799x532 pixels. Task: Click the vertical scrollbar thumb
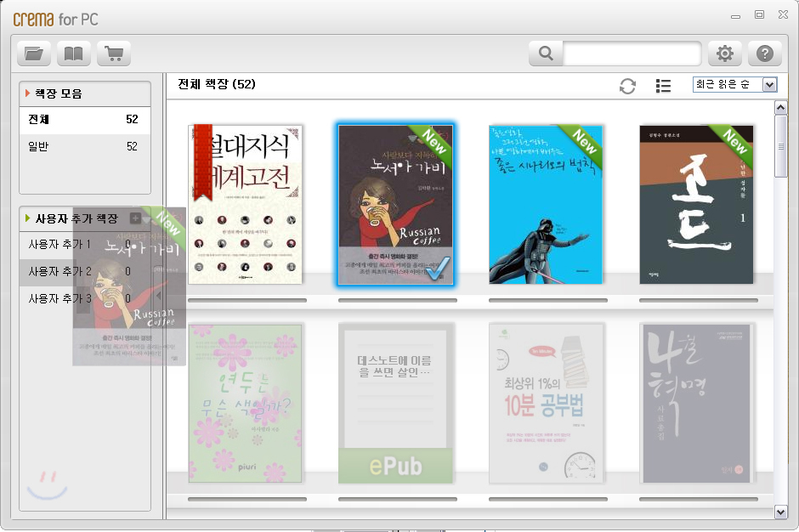click(780, 146)
